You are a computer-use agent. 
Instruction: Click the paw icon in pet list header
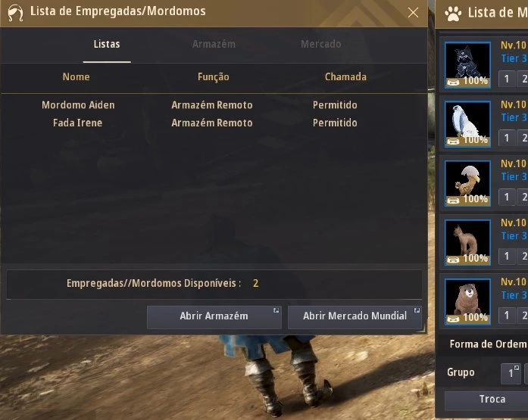tap(453, 13)
